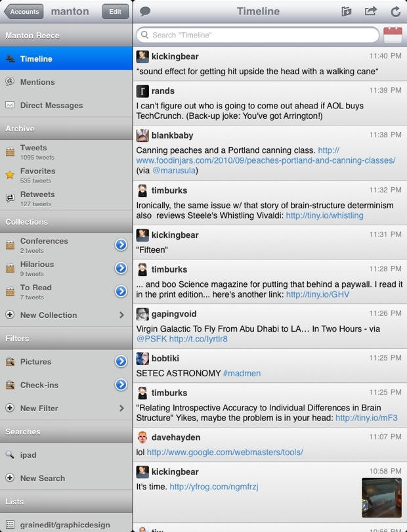407x532 pixels.
Task: Open the Mentions section
Action: click(66, 81)
